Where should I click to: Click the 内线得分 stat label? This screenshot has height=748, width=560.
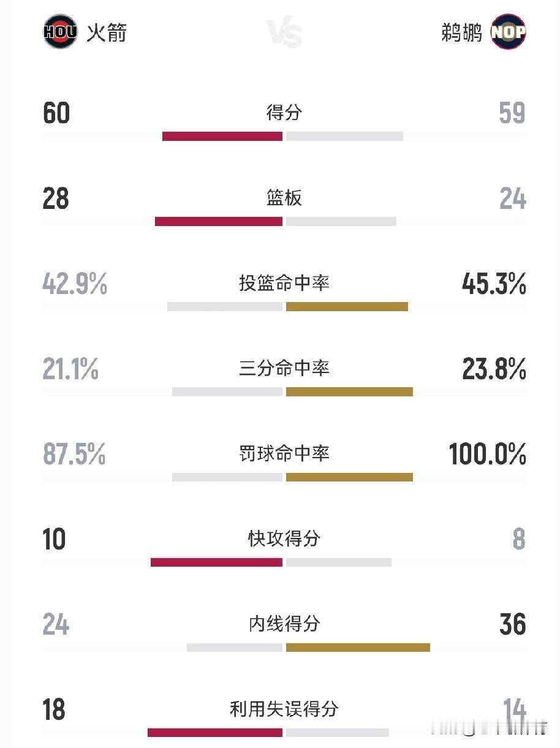tap(284, 624)
